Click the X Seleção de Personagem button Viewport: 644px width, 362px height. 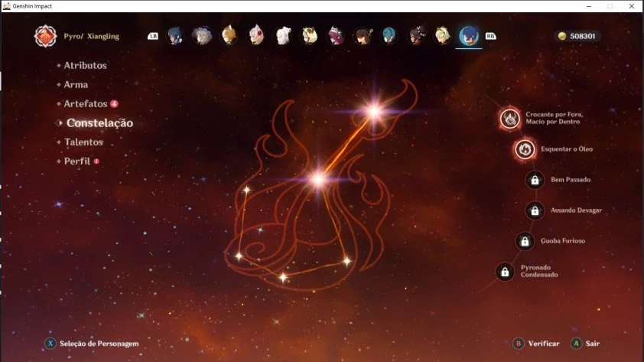(x=92, y=344)
